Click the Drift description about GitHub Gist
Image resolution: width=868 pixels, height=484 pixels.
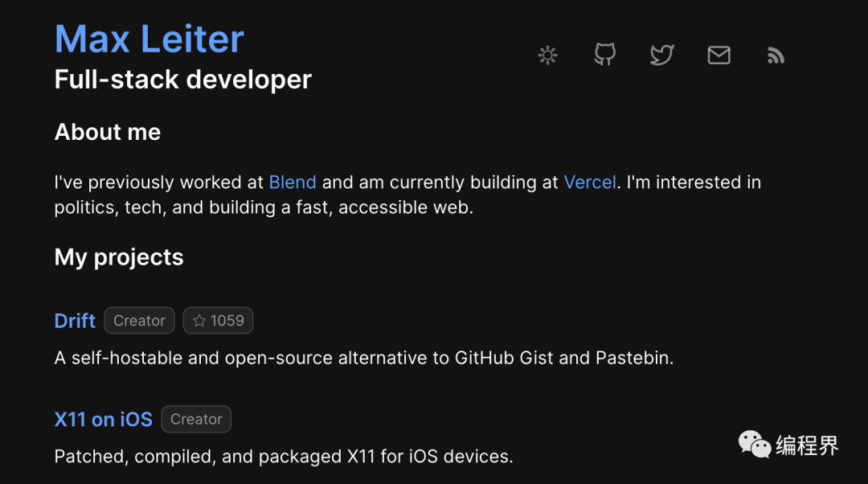363,358
